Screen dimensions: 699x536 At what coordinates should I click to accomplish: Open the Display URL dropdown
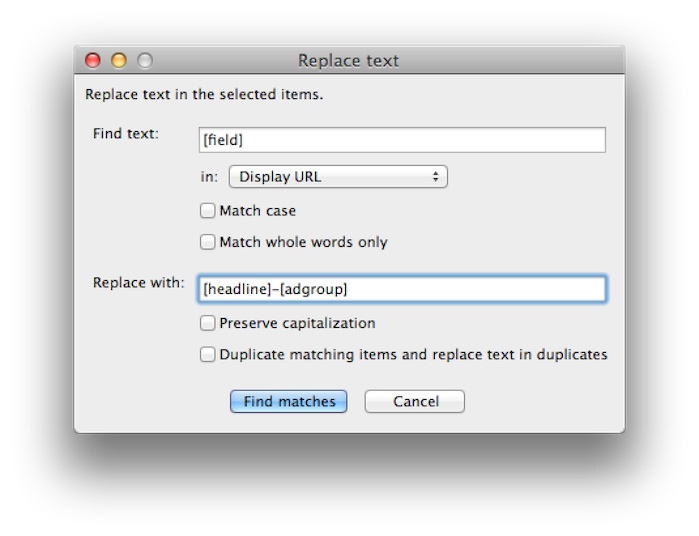pyautogui.click(x=338, y=177)
